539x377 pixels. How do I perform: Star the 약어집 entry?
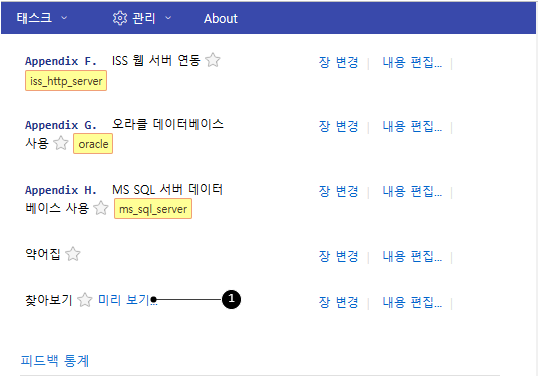click(73, 254)
